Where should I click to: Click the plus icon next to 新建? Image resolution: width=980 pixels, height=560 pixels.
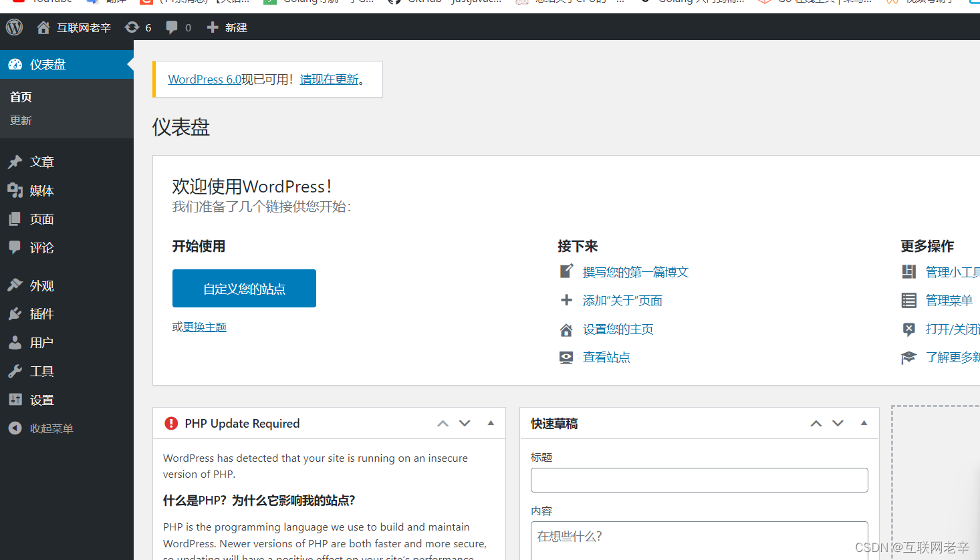213,27
